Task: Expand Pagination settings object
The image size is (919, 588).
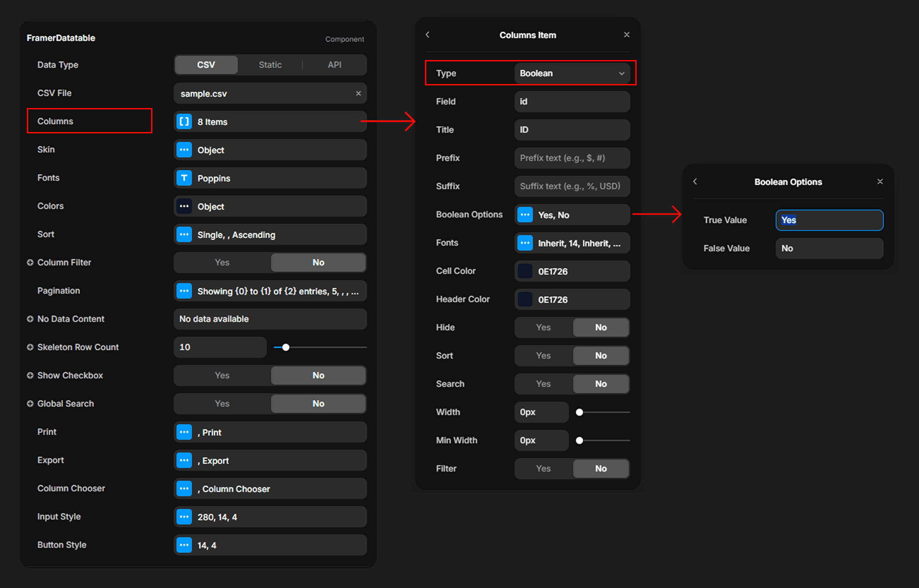Action: [x=184, y=291]
